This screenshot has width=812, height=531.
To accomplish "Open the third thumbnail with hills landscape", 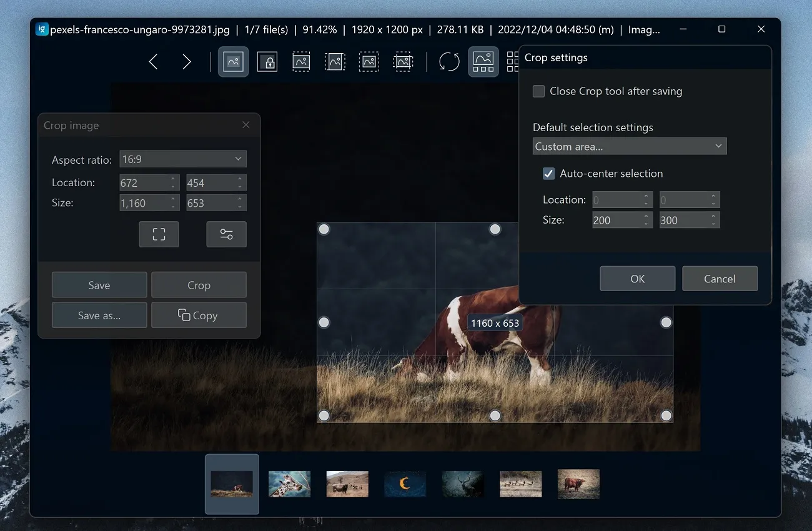I will (x=347, y=484).
